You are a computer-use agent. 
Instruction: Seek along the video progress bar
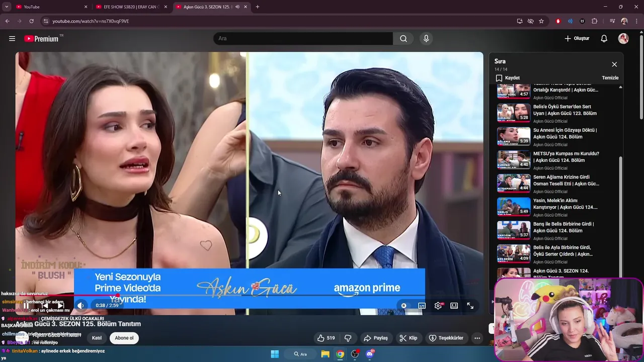pos(249,296)
